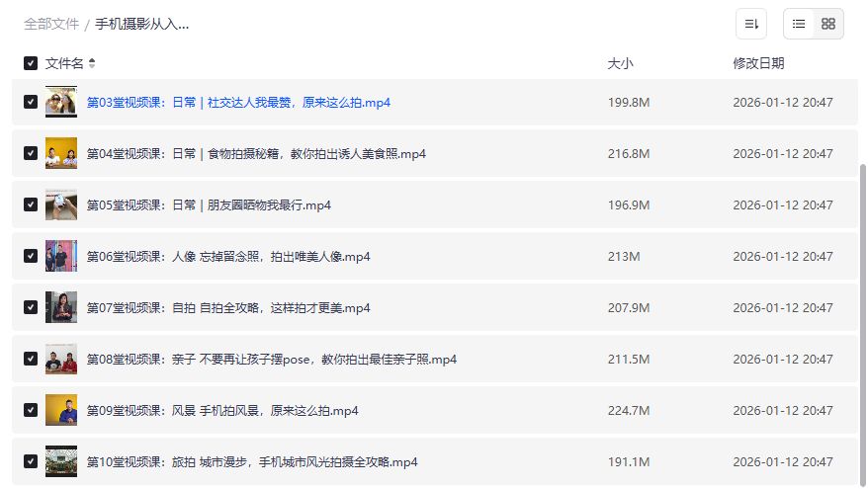Uncheck the select-all files checkbox
This screenshot has width=868, height=489.
[31, 63]
